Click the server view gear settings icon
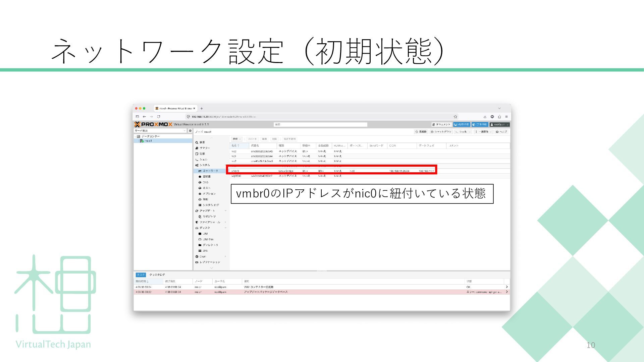Screen dimensions: 644x362 tap(190, 131)
